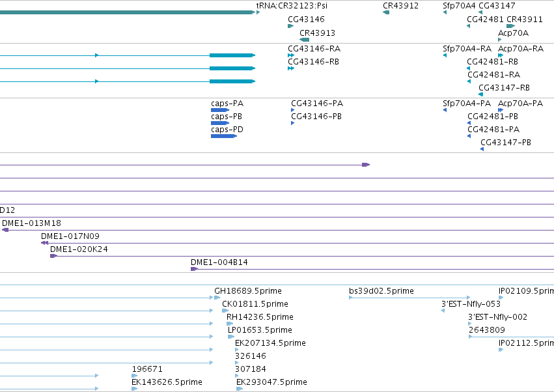Screen dimensions: 554x392
Task: Select the CK01811.5prime EST label
Action: [x=255, y=304]
